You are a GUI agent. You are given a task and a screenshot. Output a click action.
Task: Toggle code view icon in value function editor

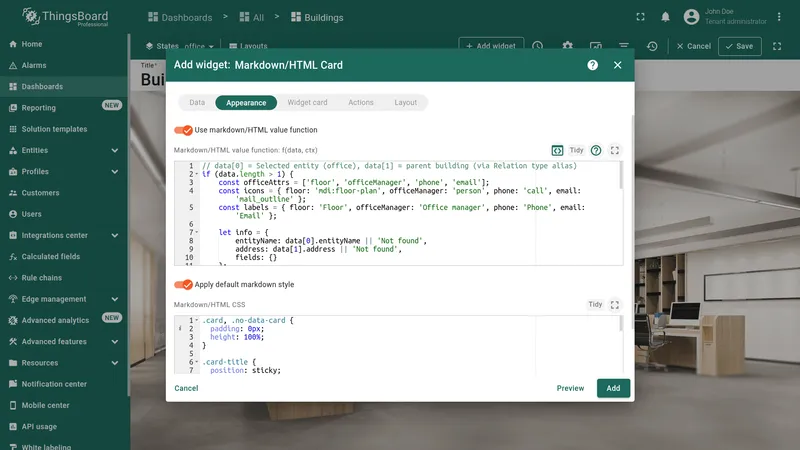pos(557,151)
